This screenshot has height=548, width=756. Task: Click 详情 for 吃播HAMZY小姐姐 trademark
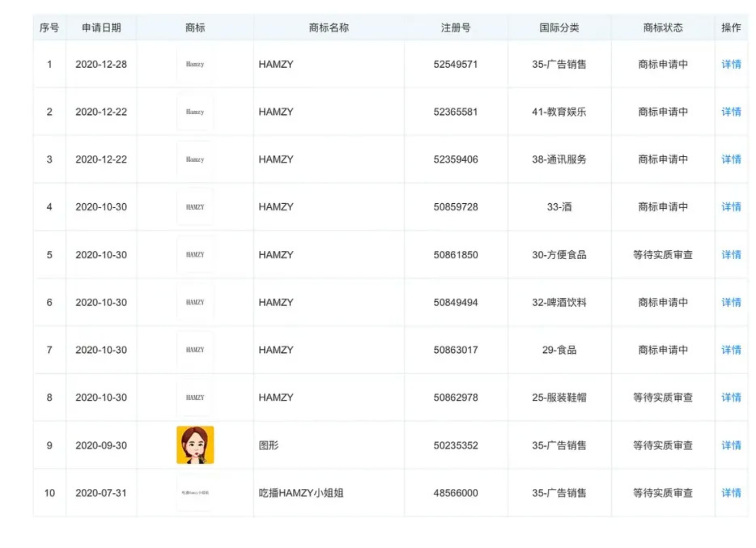[731, 493]
